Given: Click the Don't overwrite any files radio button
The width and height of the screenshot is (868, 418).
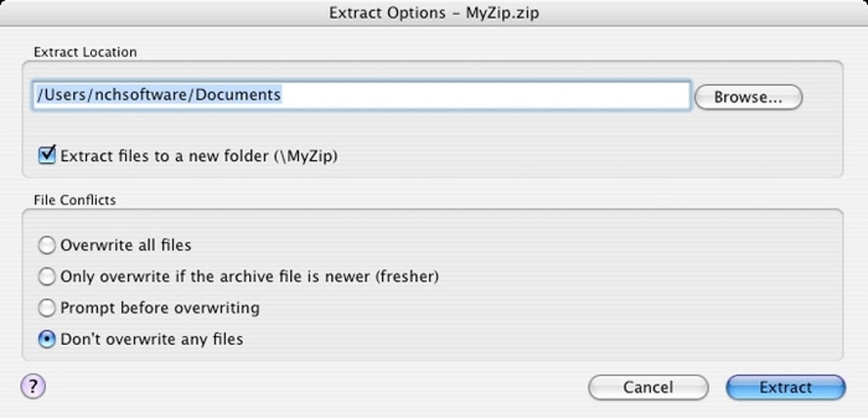Looking at the screenshot, I should click(48, 340).
